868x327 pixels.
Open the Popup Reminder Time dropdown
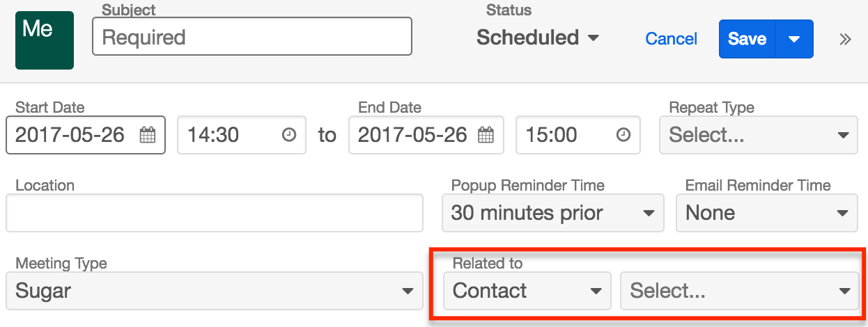(552, 213)
